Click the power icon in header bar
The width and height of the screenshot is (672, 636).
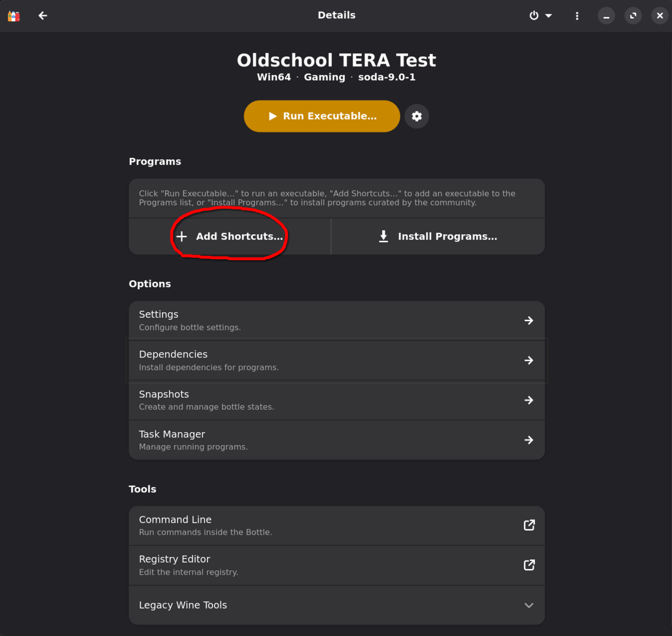coord(534,16)
